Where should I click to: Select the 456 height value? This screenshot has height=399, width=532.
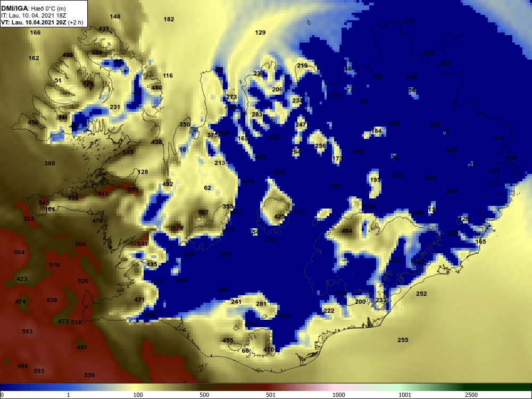pos(33,122)
